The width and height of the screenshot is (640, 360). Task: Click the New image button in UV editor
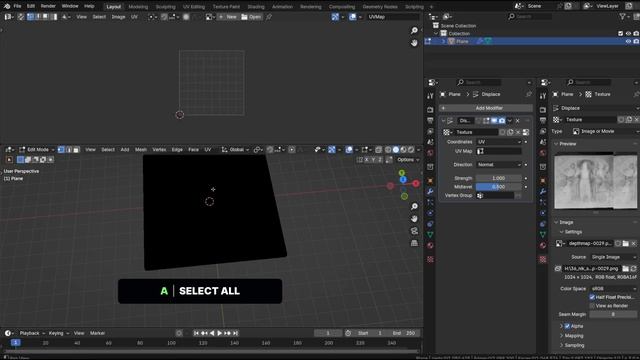pos(228,17)
